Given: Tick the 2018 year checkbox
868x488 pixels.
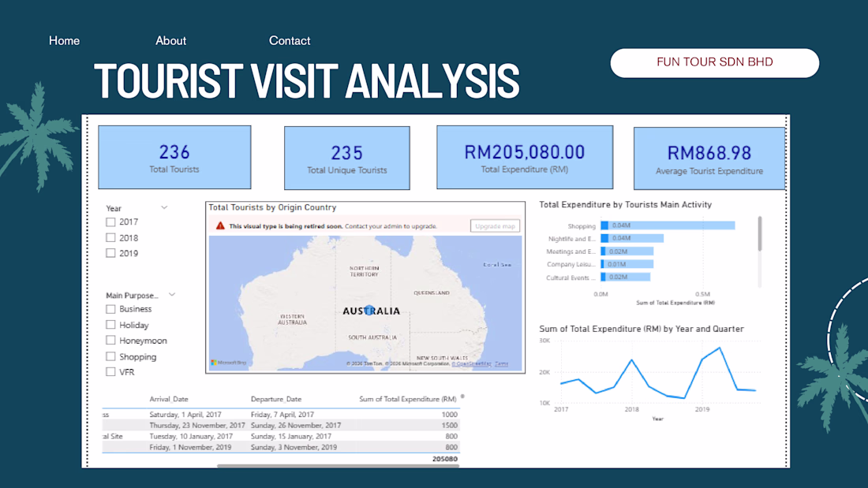Looking at the screenshot, I should pos(110,238).
